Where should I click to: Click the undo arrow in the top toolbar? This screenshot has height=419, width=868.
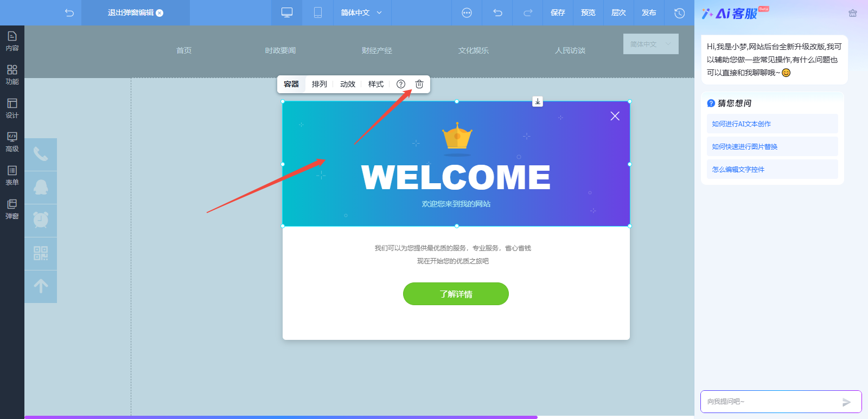coord(497,12)
